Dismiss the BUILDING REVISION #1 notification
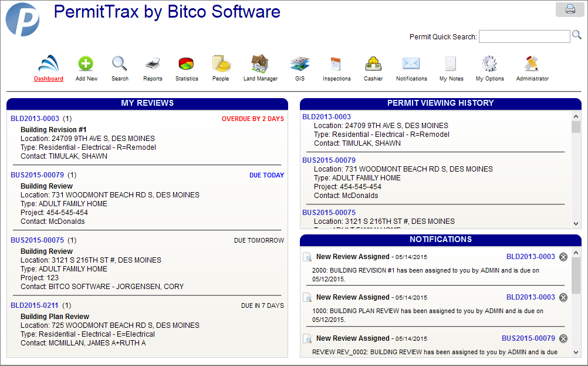Viewport: 588px width, 366px height. [x=563, y=257]
